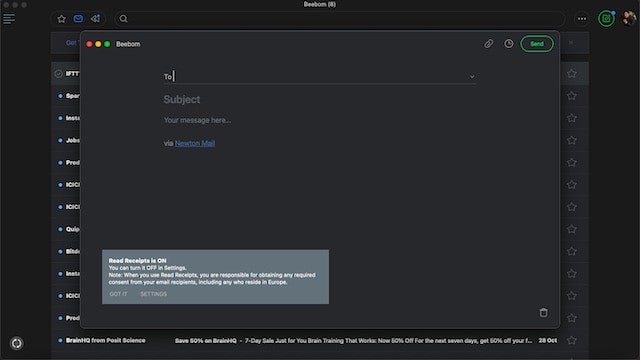Click the green compose new mail icon
Image resolution: width=640 pixels, height=360 pixels.
606,19
